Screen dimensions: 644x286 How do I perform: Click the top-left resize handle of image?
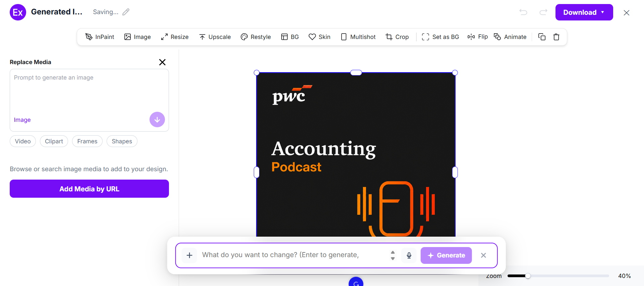(256, 73)
